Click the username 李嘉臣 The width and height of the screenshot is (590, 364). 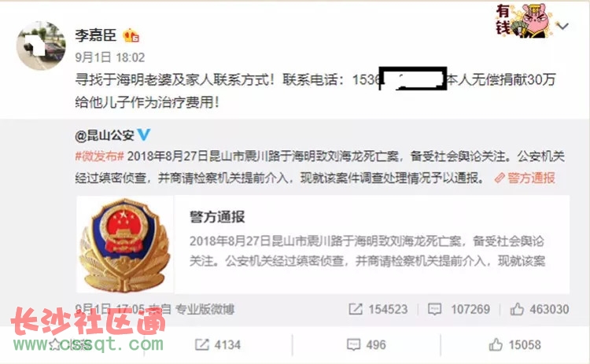click(x=95, y=35)
